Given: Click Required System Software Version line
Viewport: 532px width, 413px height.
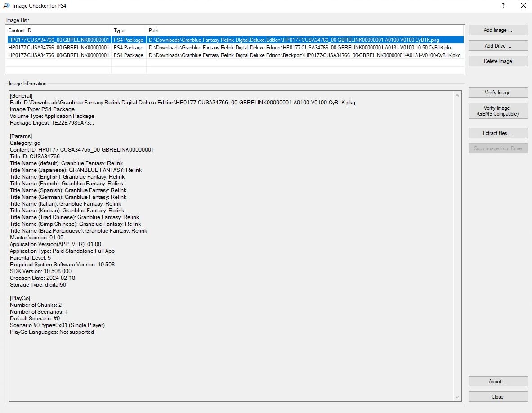Looking at the screenshot, I should (63, 265).
